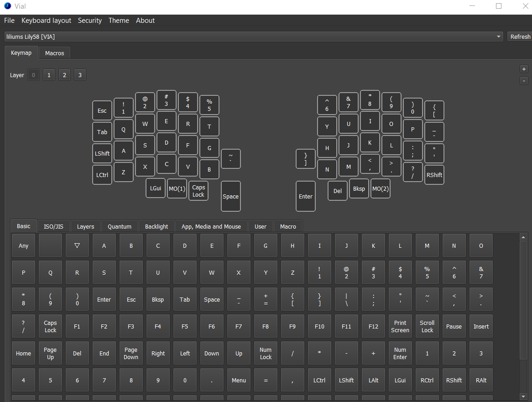Select the } ] key on keymap

tap(305, 158)
